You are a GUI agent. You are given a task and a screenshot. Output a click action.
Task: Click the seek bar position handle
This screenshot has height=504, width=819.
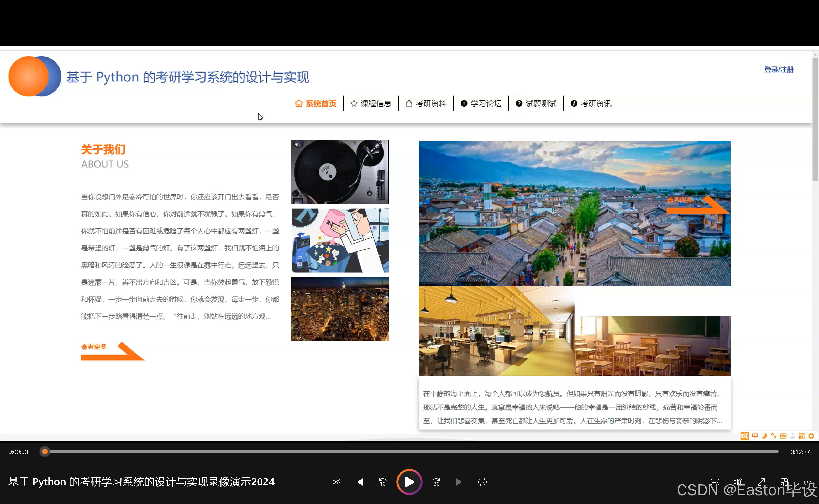[x=45, y=452]
